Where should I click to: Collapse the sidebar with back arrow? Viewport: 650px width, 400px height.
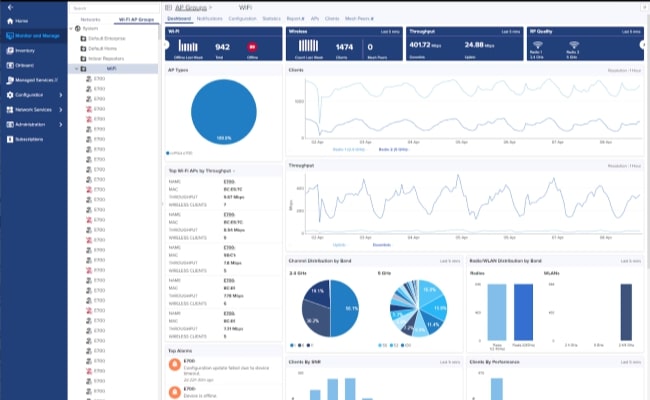[10, 7]
